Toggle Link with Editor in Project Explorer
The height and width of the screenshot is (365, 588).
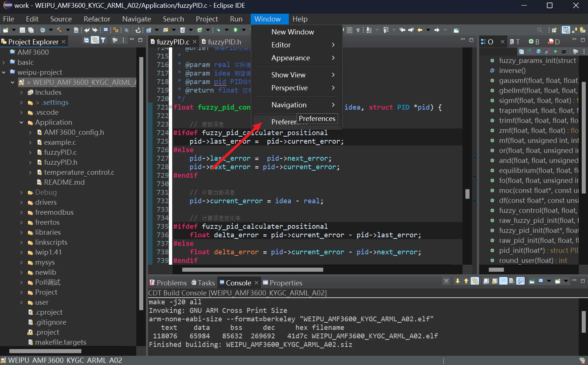95,40
